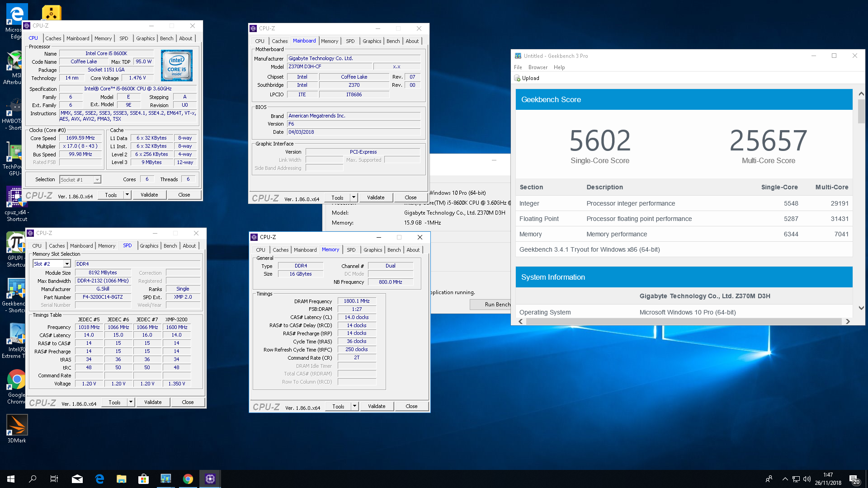Switch to CPU-Z taskbar button
The height and width of the screenshot is (488, 868).
click(210, 479)
